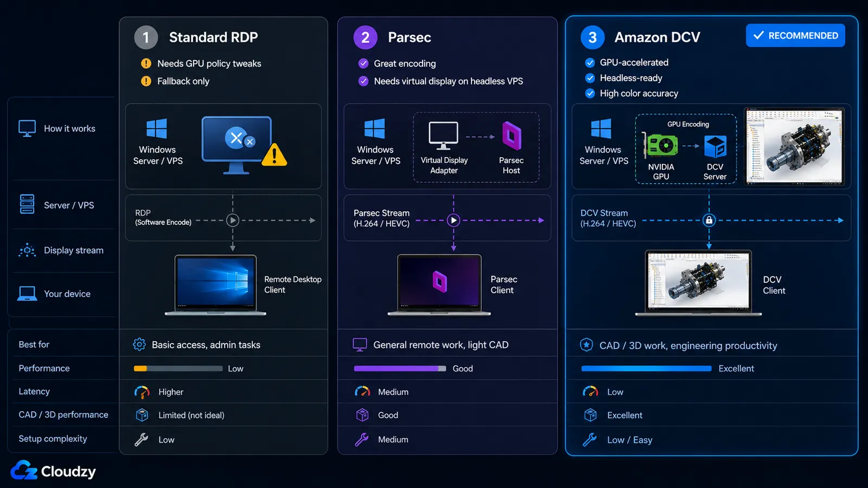Click the check mark beside Great encoding
The image size is (868, 488).
pyautogui.click(x=363, y=63)
